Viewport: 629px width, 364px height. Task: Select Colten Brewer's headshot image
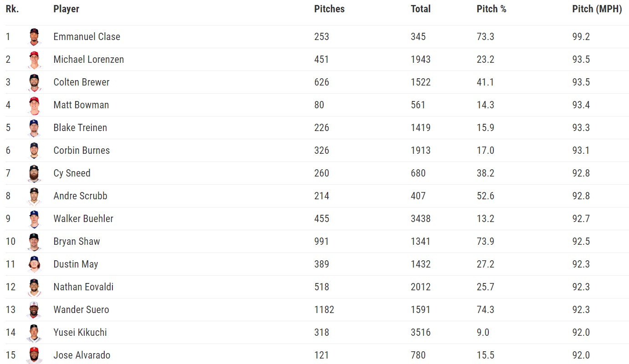pyautogui.click(x=34, y=82)
